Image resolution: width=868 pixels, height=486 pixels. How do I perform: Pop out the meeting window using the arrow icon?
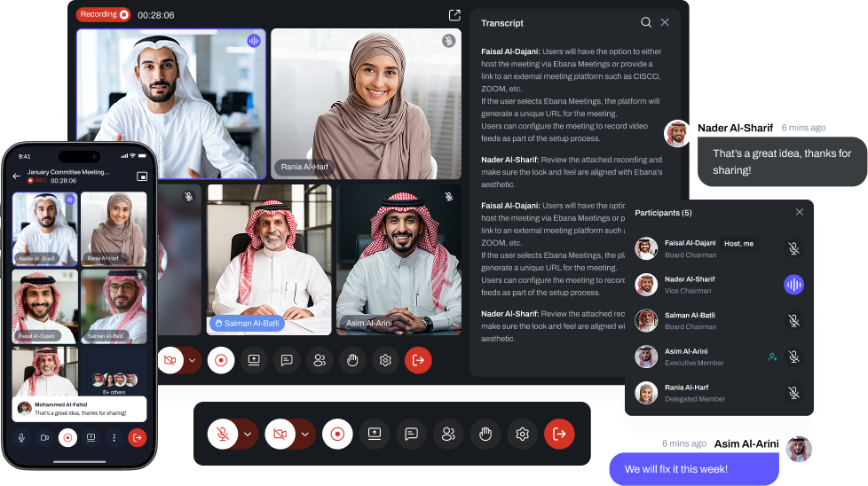(454, 15)
